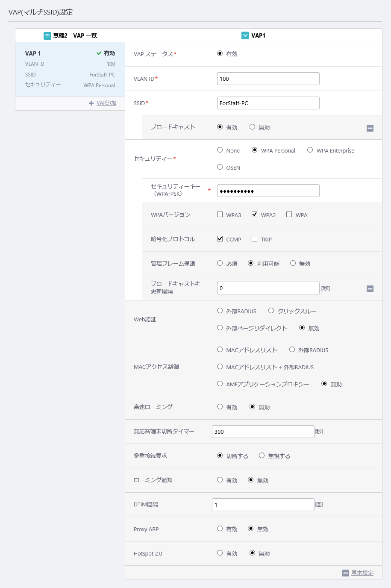Click the ForStaff-PC SSID value in VAP list

point(102,75)
